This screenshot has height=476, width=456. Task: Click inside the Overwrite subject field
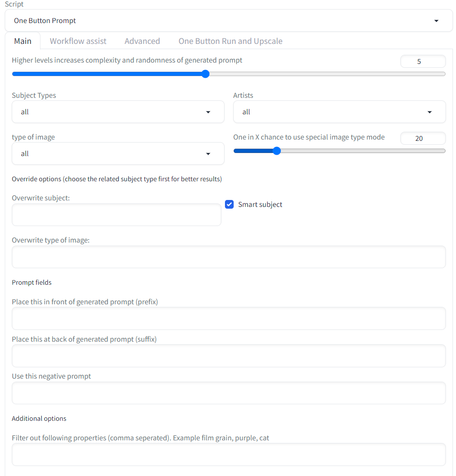[x=116, y=214]
